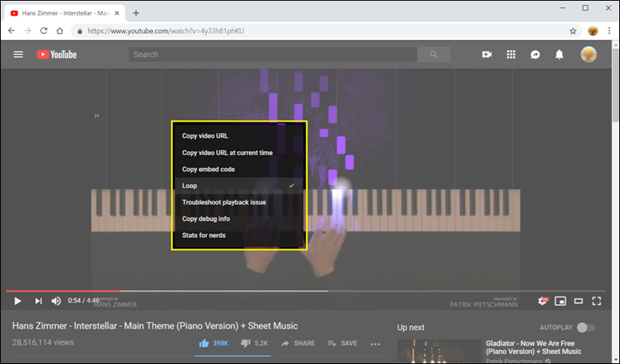This screenshot has height=364, width=620.
Task: Click the search magnifier button
Action: (434, 54)
